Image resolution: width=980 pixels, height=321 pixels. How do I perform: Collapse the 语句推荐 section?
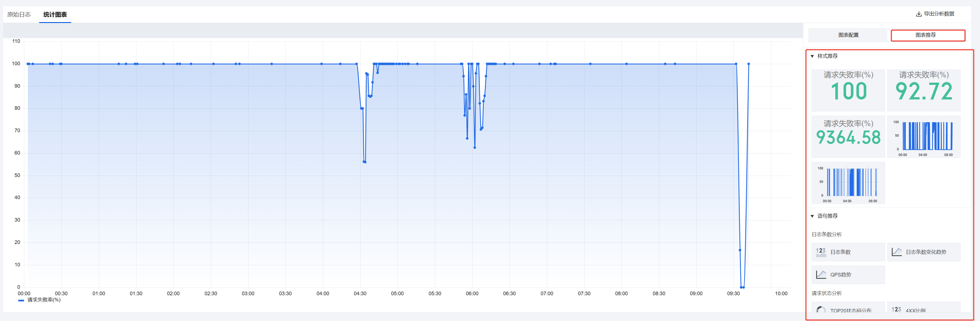pyautogui.click(x=812, y=216)
